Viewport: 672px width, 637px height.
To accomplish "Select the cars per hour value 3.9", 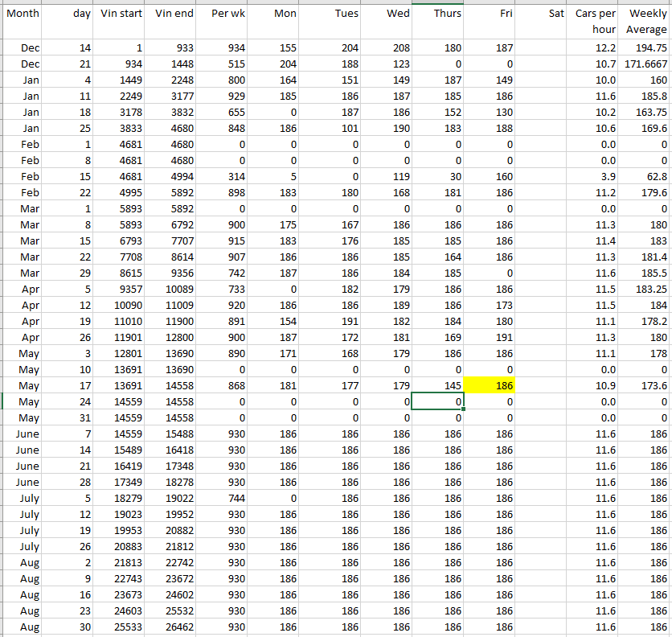I will pos(595,177).
